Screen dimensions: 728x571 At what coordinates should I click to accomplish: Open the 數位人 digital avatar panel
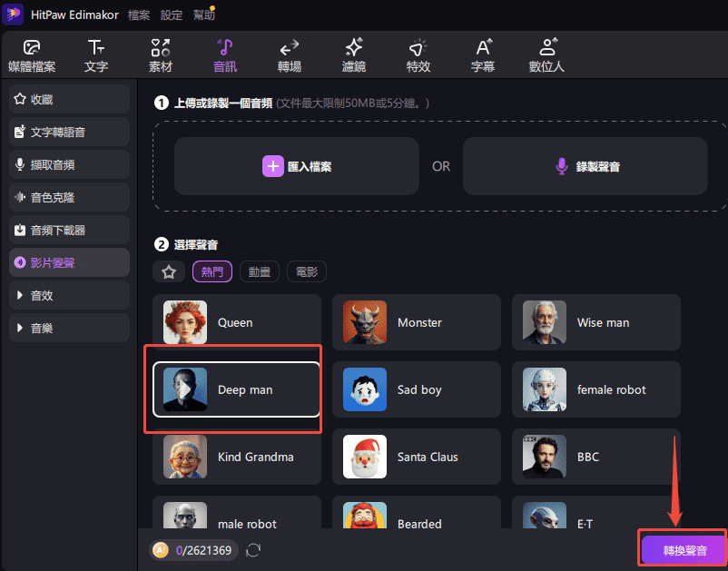[x=547, y=55]
